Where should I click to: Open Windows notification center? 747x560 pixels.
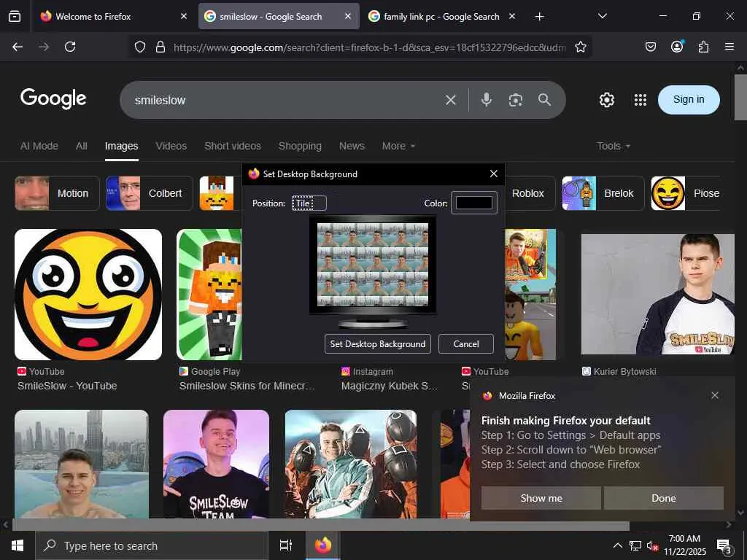tap(724, 545)
